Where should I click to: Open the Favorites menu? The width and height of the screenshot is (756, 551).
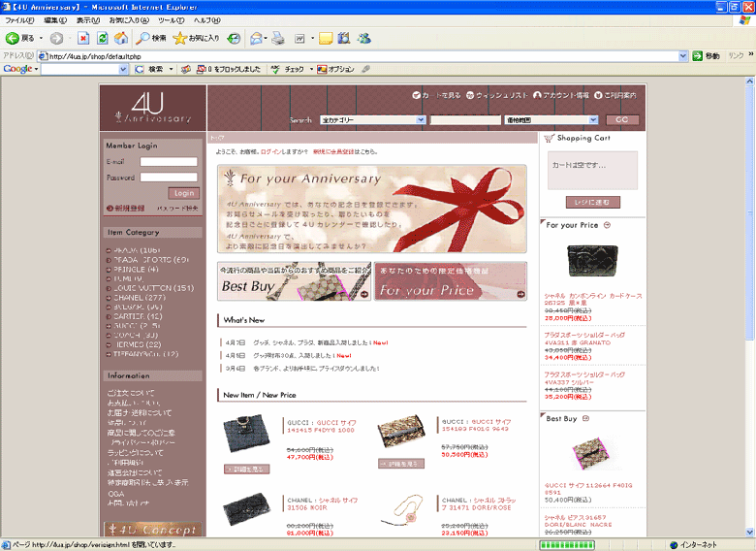tap(129, 20)
